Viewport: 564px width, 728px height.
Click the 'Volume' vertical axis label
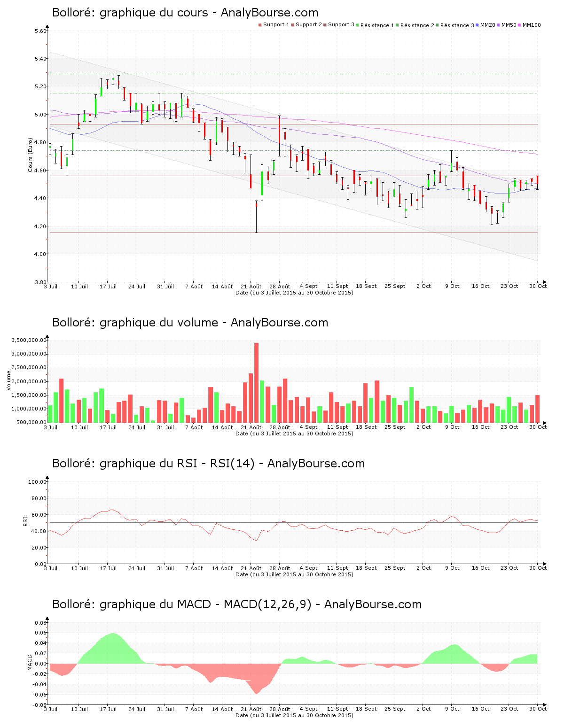pos(8,380)
